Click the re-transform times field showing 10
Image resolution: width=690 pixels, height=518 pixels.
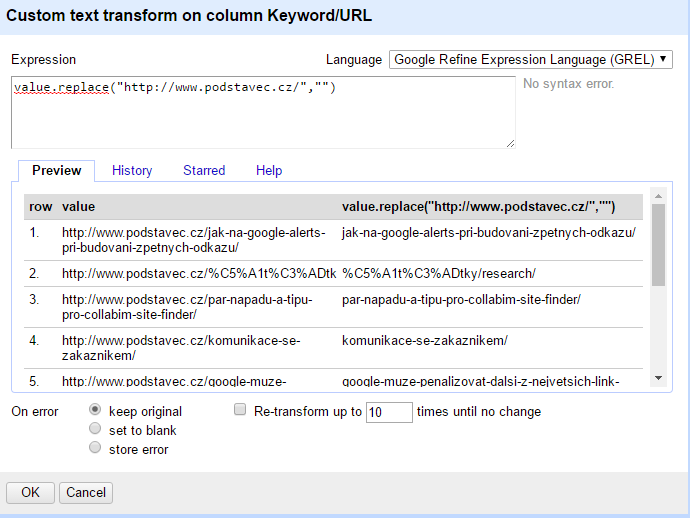coord(389,412)
